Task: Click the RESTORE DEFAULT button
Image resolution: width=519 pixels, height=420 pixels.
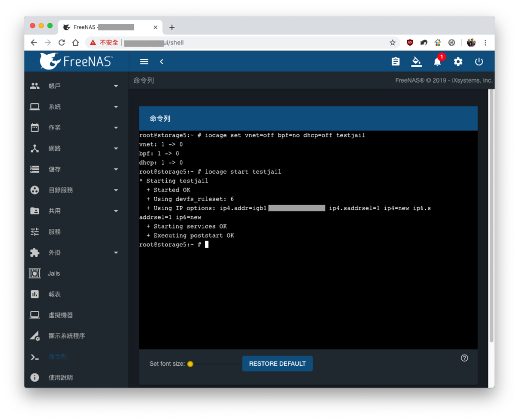Action: [277, 364]
